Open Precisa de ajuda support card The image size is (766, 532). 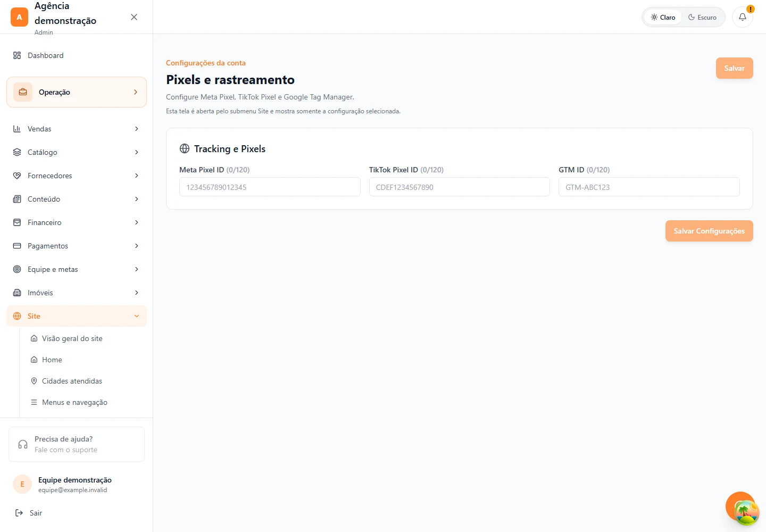77,444
